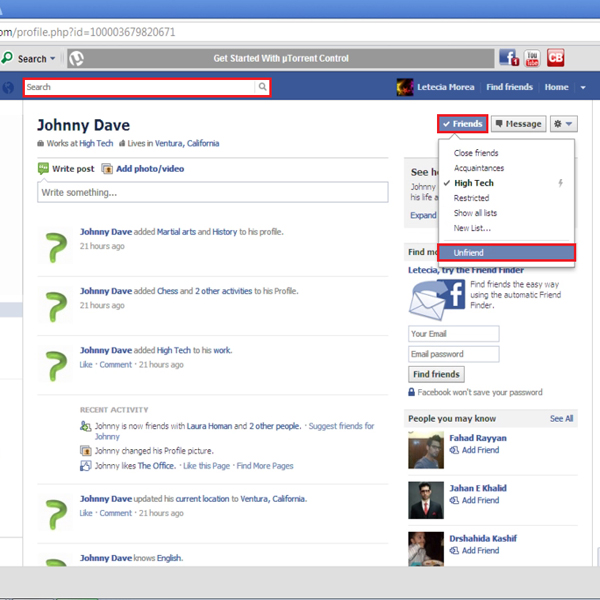Open Get Started With µTorrent Control banner
The height and width of the screenshot is (600, 600).
click(280, 59)
